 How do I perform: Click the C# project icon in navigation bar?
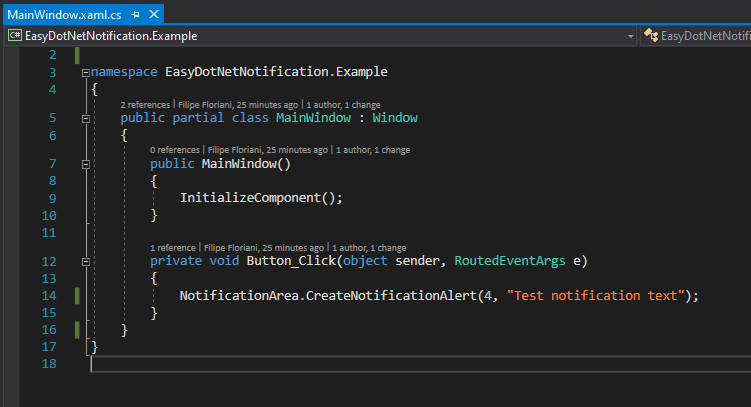(x=15, y=35)
